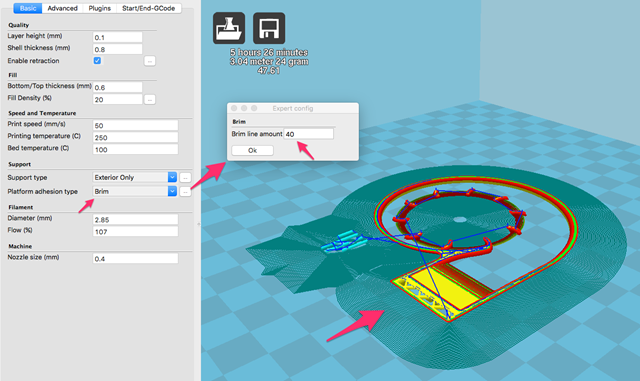Confirm Expert config with Ok button
Viewport: 640px width, 381px height.
pos(253,150)
